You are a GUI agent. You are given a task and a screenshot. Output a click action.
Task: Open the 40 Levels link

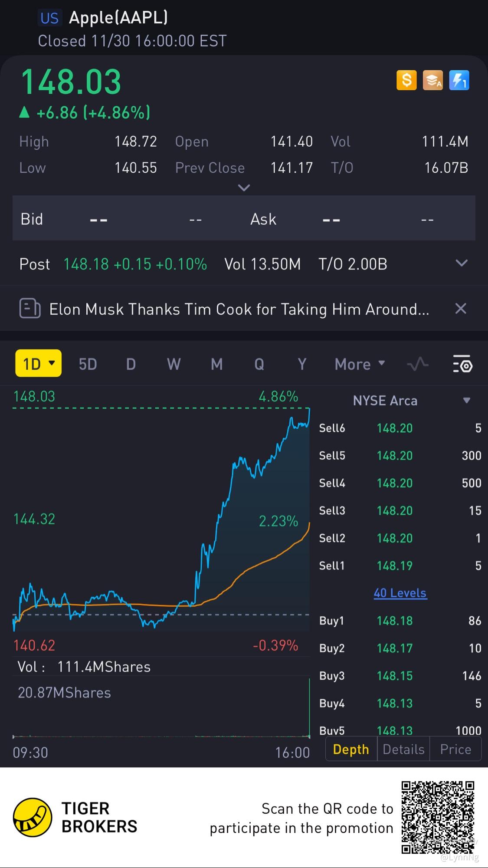pyautogui.click(x=400, y=593)
